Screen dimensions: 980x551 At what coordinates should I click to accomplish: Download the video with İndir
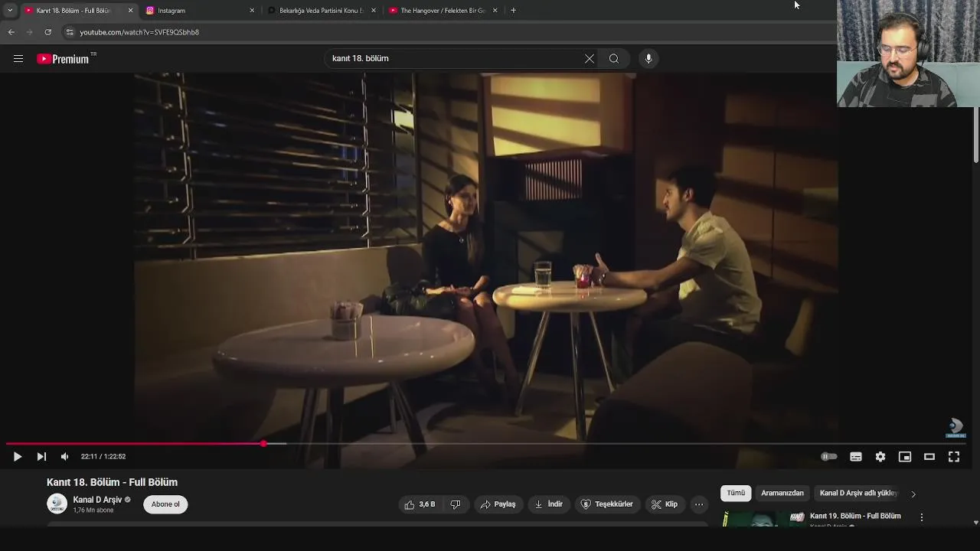coord(548,504)
